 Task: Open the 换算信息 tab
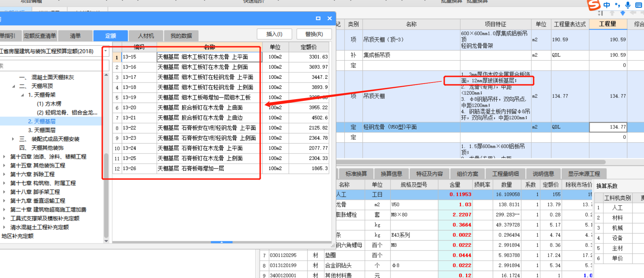click(x=391, y=174)
